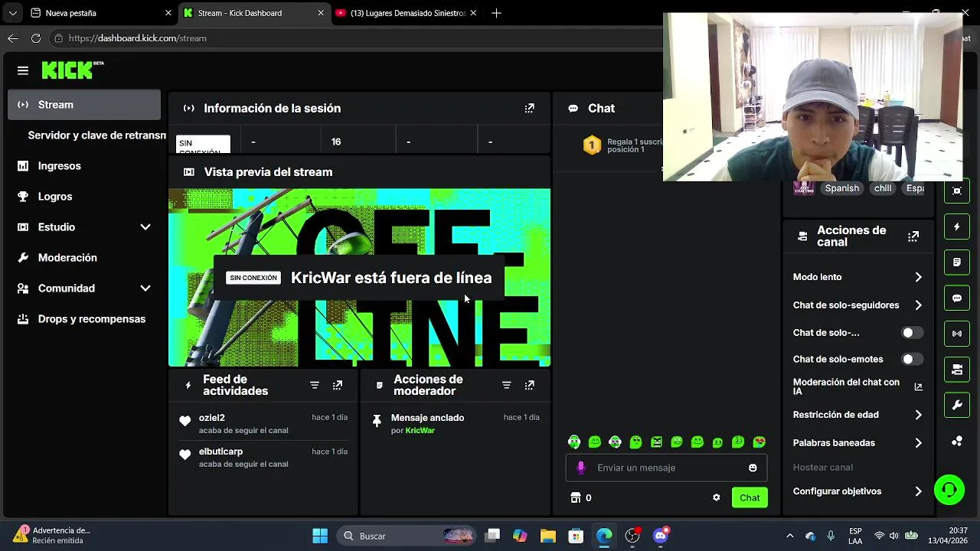
Task: Show hidden system tray icons chevron
Action: click(x=790, y=536)
